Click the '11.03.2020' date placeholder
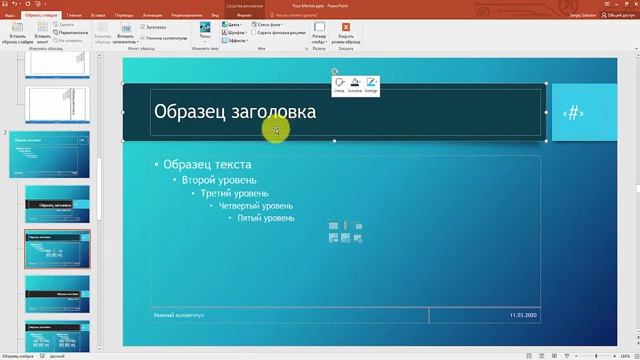This screenshot has width=640, height=360. tap(523, 315)
